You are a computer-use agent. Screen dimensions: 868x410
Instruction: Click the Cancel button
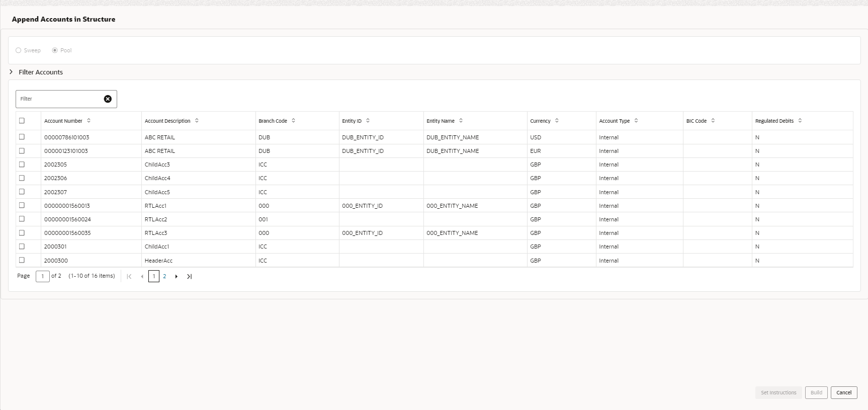(844, 393)
